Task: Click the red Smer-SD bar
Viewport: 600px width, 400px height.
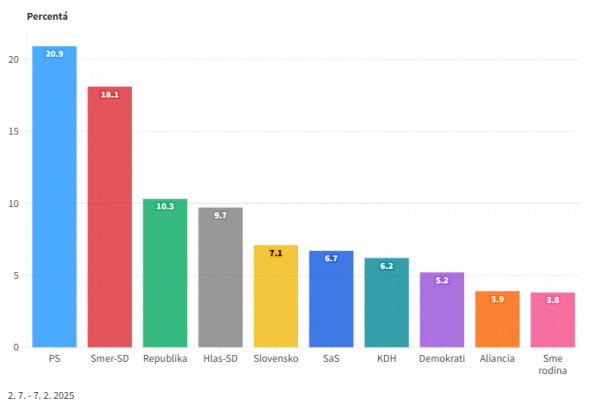Action: point(109,220)
